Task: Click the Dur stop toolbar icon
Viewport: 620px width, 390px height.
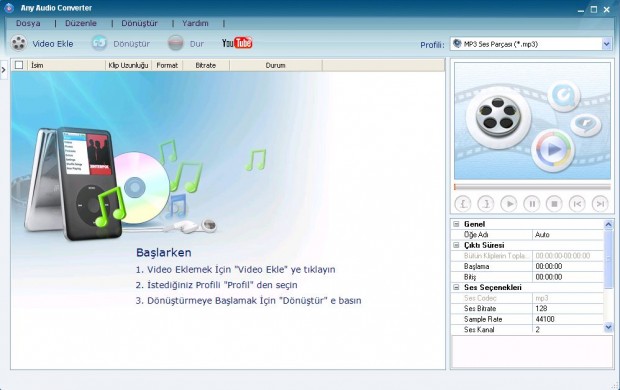Action: 176,43
